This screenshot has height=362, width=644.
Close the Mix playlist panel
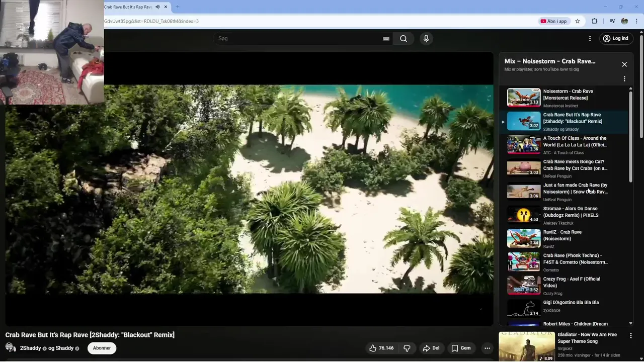click(624, 64)
